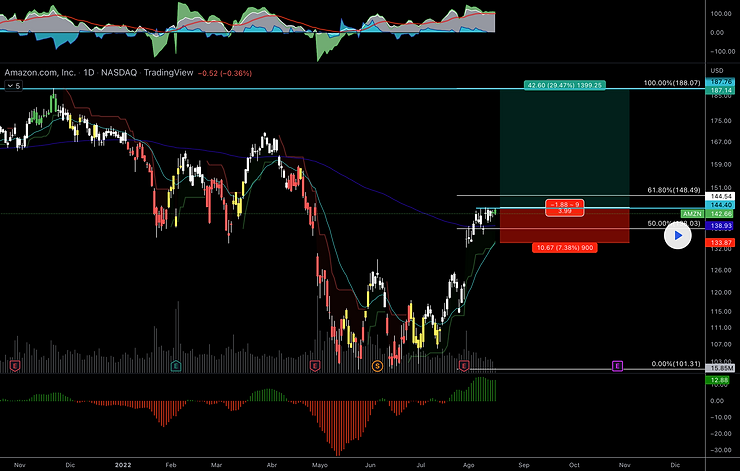
Task: Click the -20.00 value on bottom histogram scale
Action: click(x=720, y=434)
